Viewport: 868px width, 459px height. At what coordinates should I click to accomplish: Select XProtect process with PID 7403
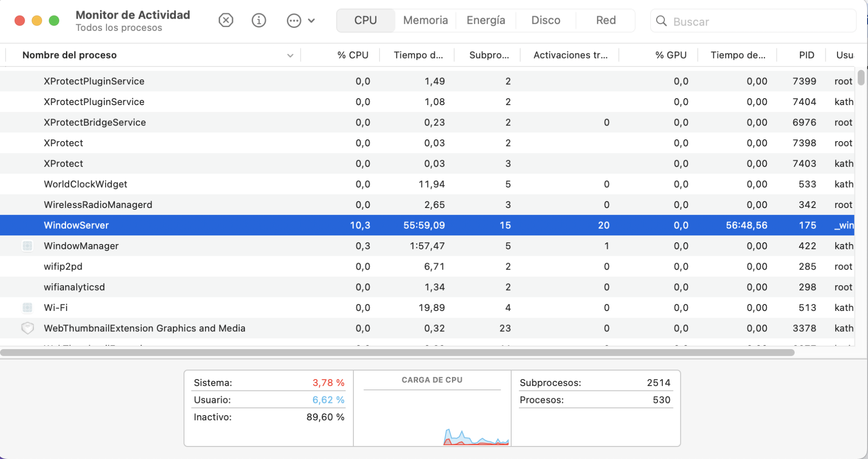(427, 163)
